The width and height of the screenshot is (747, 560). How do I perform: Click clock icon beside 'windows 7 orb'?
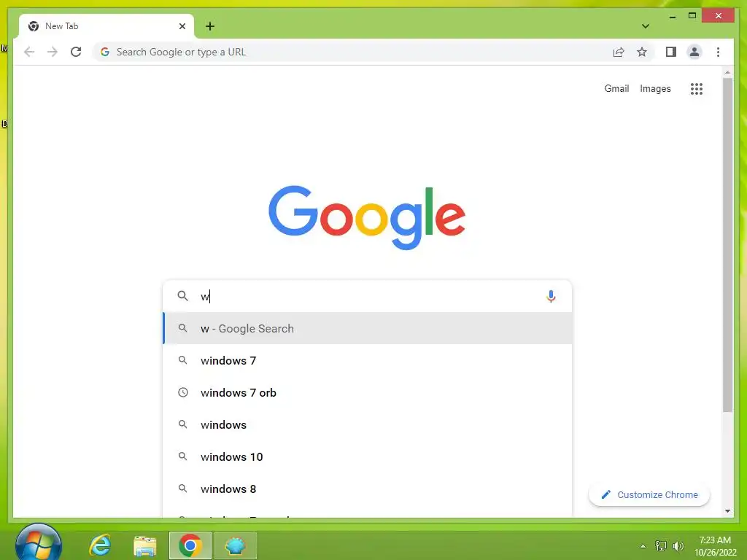183,392
